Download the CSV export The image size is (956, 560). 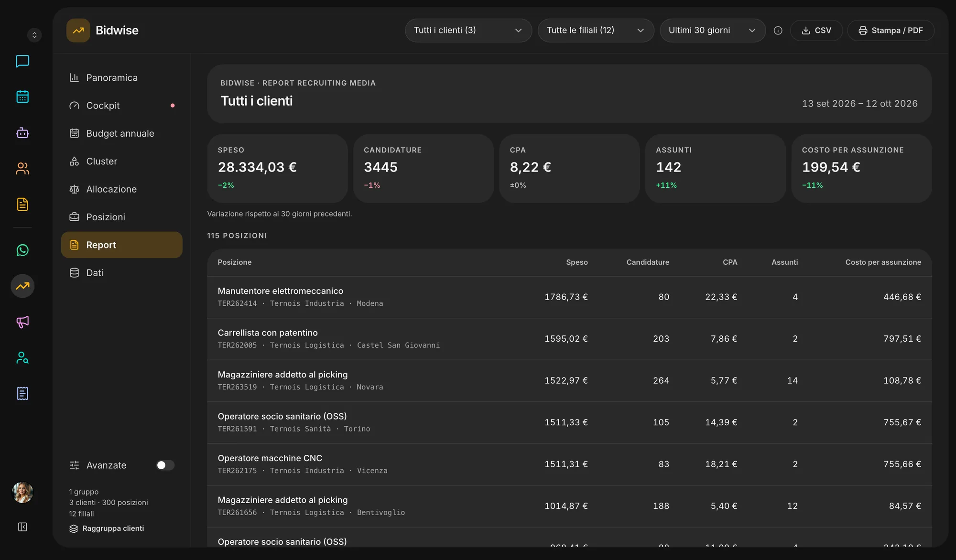click(816, 31)
